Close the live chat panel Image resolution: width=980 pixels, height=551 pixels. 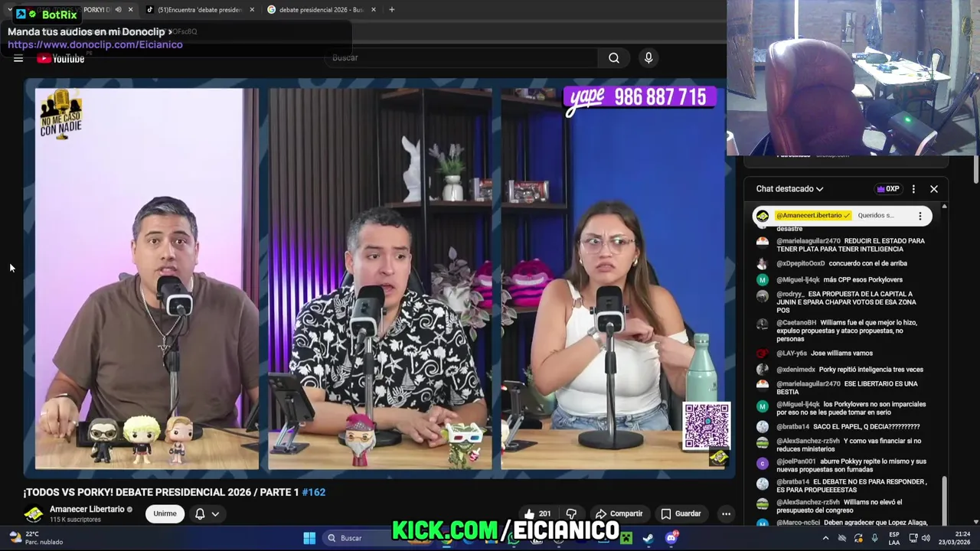[x=934, y=189]
